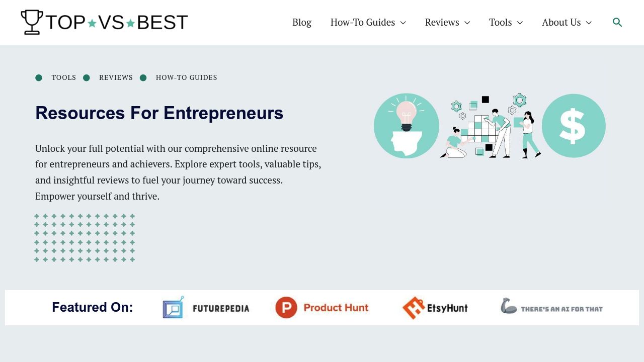Click the dollar sign circle graphic
Viewport: 644px width, 362px height.
tap(574, 126)
